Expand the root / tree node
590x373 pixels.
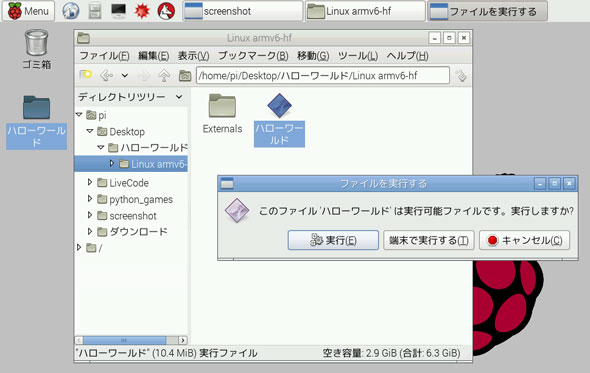coord(79,248)
